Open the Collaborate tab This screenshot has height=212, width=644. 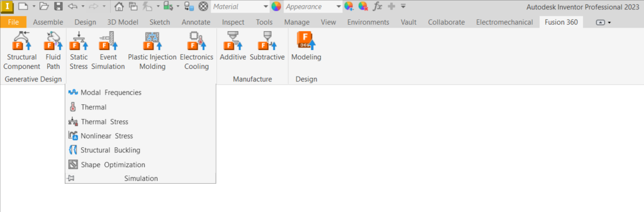(x=446, y=22)
